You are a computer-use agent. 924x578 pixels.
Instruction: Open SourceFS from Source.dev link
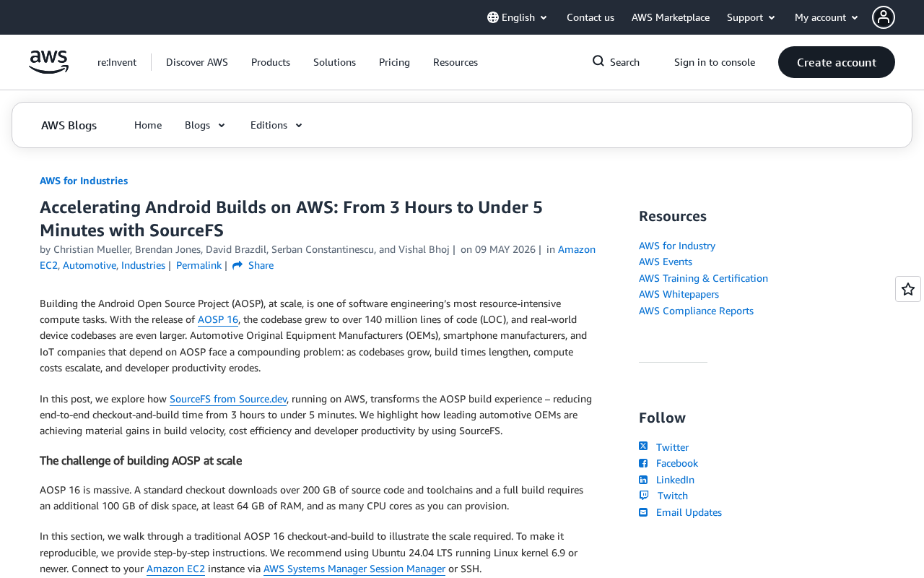coord(228,399)
